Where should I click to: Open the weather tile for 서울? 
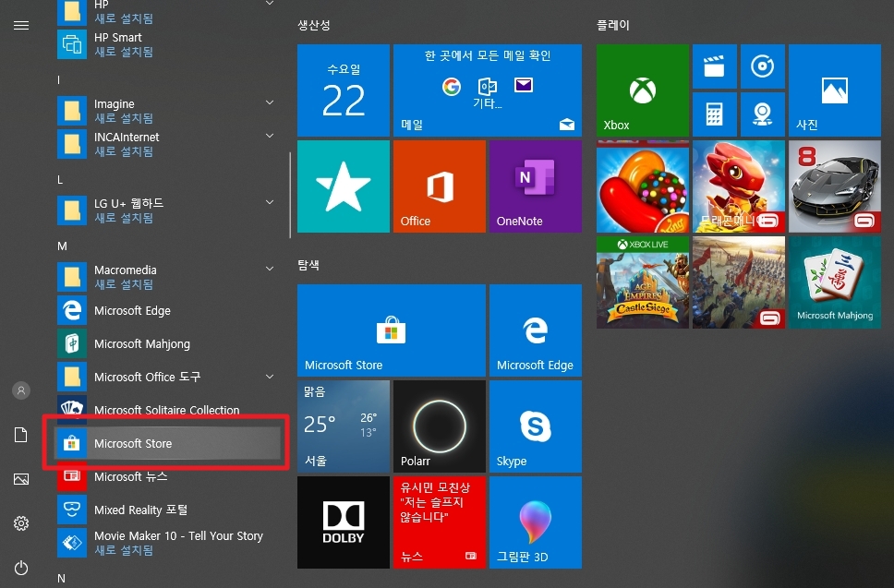tap(344, 426)
